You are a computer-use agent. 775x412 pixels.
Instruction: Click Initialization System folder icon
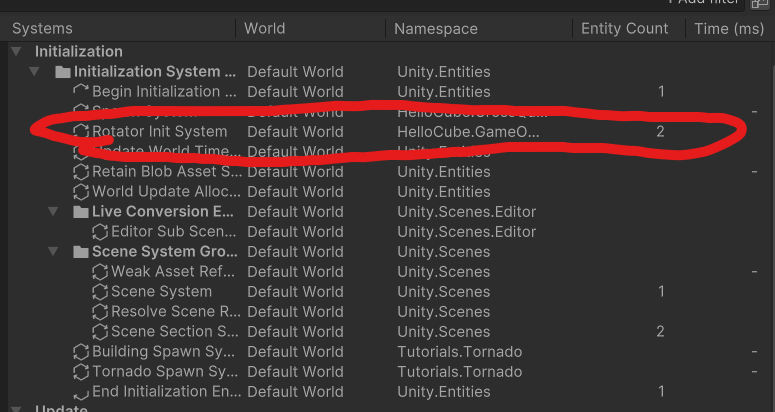[x=63, y=72]
